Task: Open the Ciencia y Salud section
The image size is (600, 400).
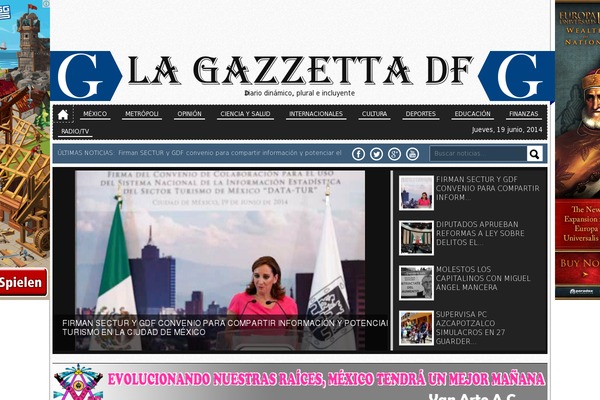Action: (x=245, y=114)
